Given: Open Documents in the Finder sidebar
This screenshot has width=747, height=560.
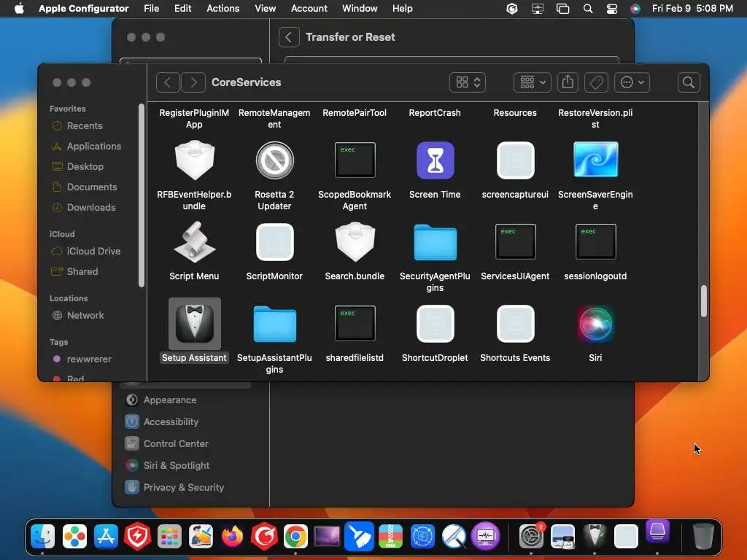Looking at the screenshot, I should 91,187.
